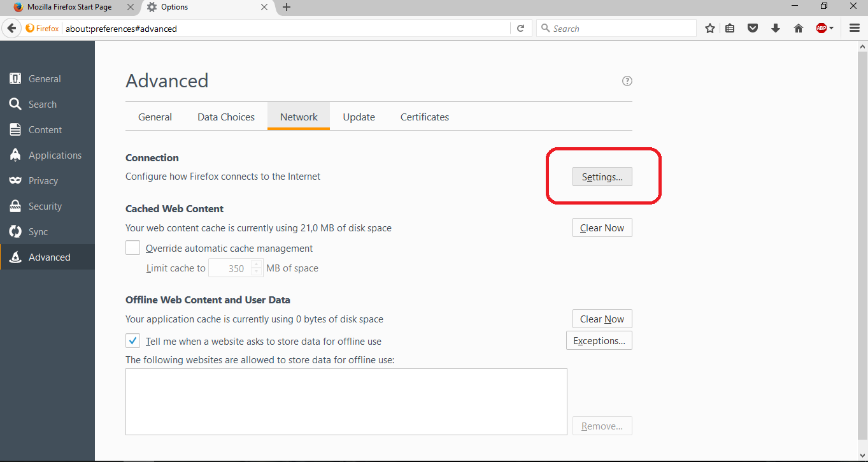Enable Override automatic cache management
Viewport: 868px width, 462px height.
pos(133,248)
